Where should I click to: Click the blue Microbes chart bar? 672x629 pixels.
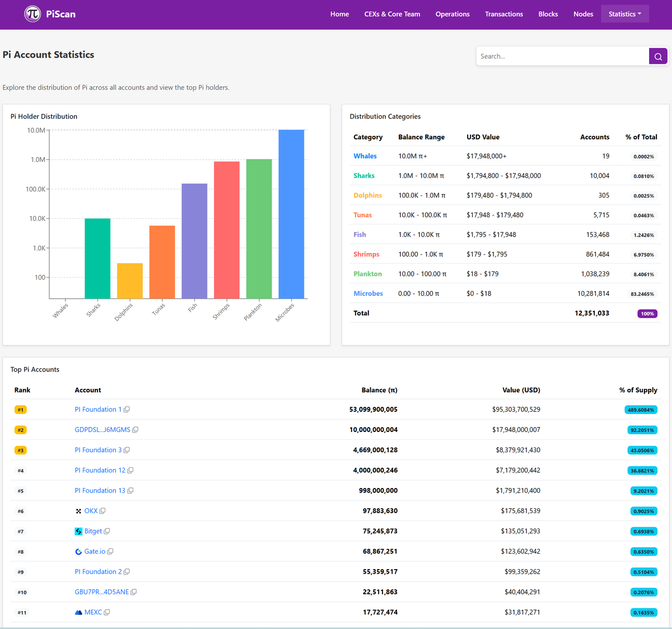(291, 214)
